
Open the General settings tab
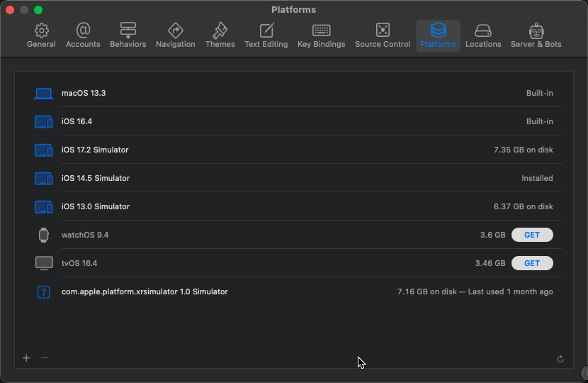[41, 35]
